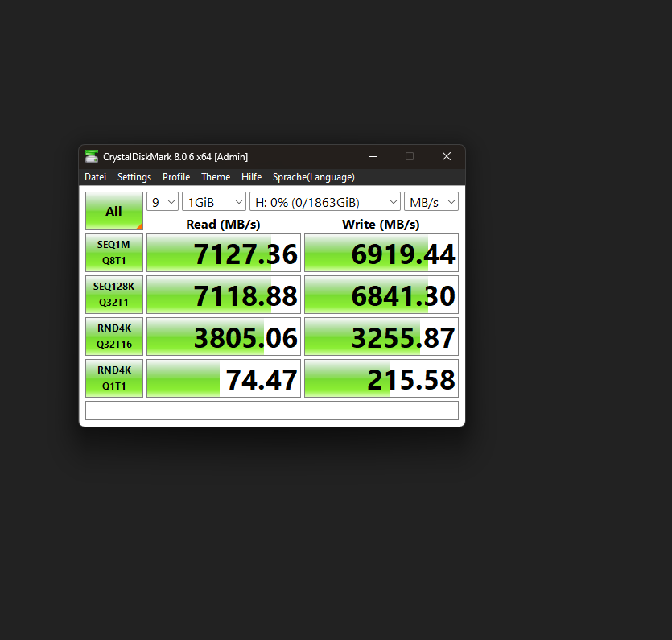The height and width of the screenshot is (640, 672).
Task: Open the test count dropdown showing 9
Action: (x=163, y=201)
